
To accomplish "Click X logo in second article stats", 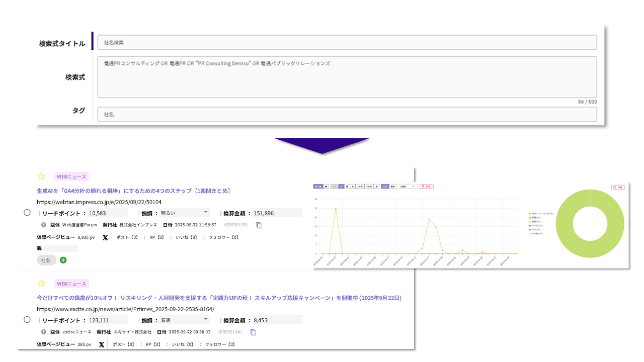I will (102, 344).
